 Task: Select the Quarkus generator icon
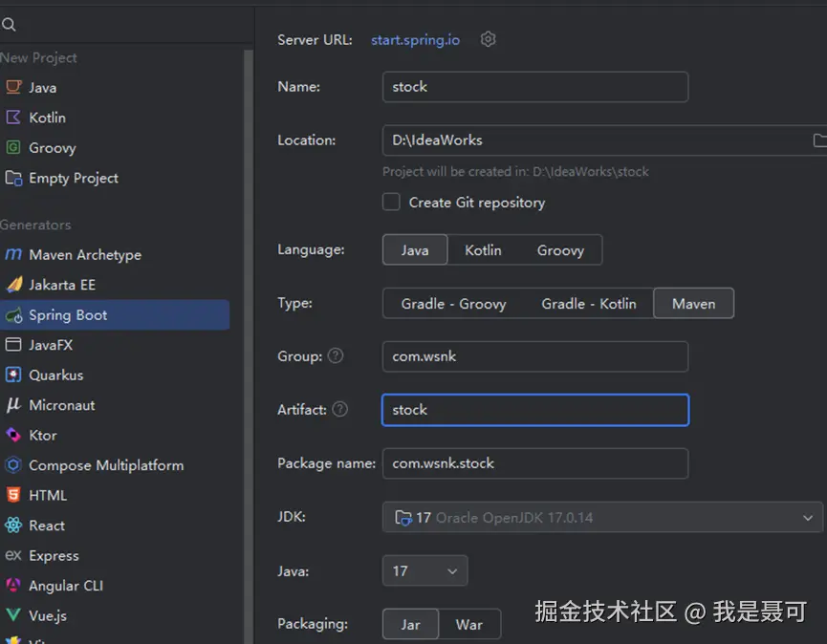[x=13, y=375]
